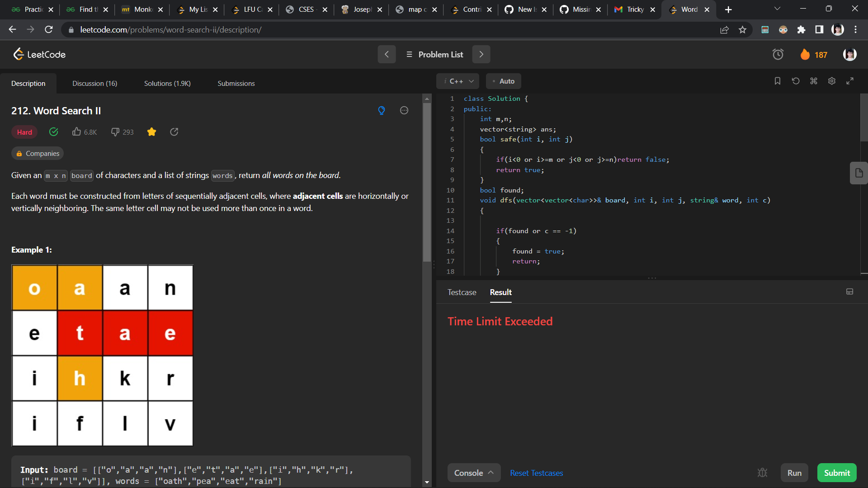The height and width of the screenshot is (488, 868).
Task: Click the hint lightbulb icon
Action: (x=382, y=111)
